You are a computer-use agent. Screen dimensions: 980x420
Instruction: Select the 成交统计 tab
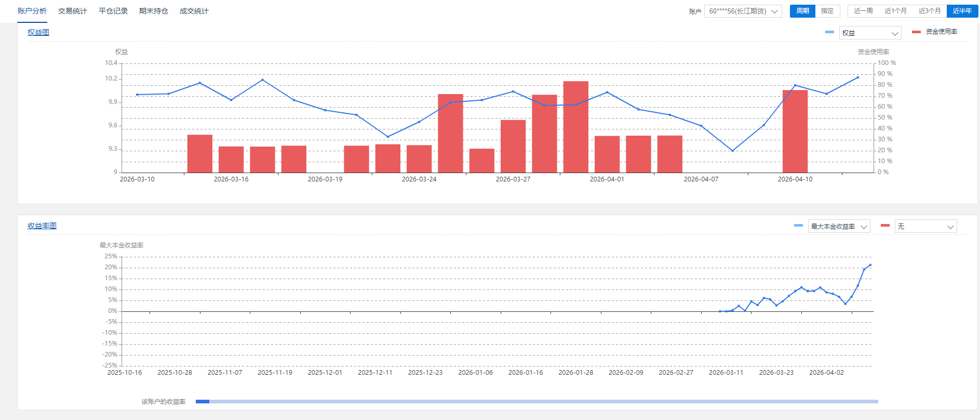coord(194,11)
